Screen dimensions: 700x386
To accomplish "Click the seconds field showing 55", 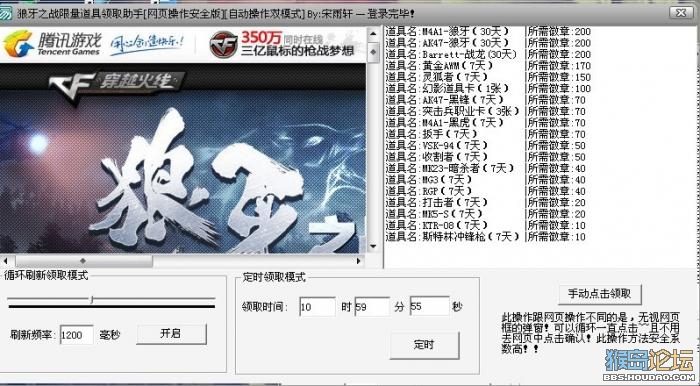I will [429, 307].
